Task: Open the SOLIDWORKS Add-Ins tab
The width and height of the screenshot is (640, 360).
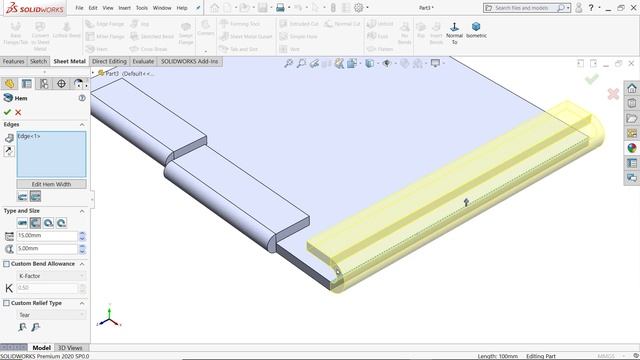Action: (x=189, y=61)
